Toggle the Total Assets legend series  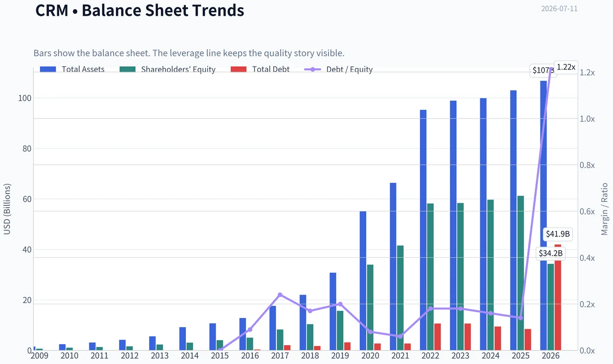click(x=73, y=69)
